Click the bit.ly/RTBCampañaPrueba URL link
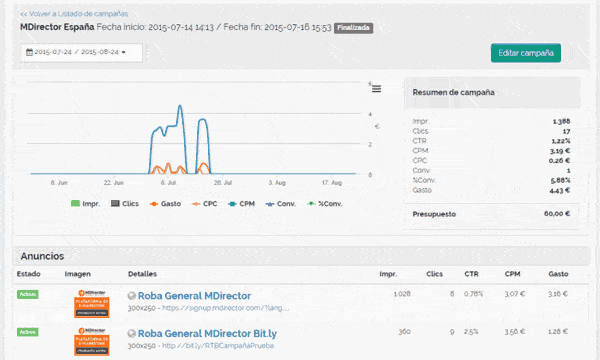Screen dimensions: 600x360 [218, 345]
